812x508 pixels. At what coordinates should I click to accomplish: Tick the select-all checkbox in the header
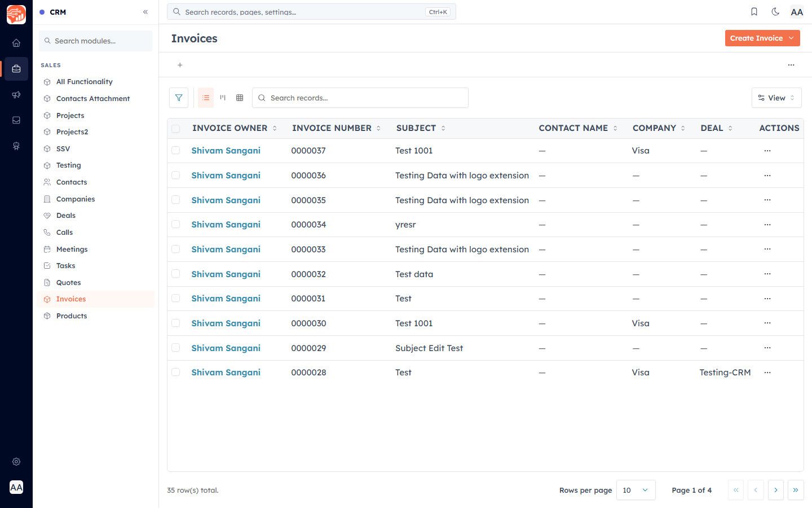(176, 129)
